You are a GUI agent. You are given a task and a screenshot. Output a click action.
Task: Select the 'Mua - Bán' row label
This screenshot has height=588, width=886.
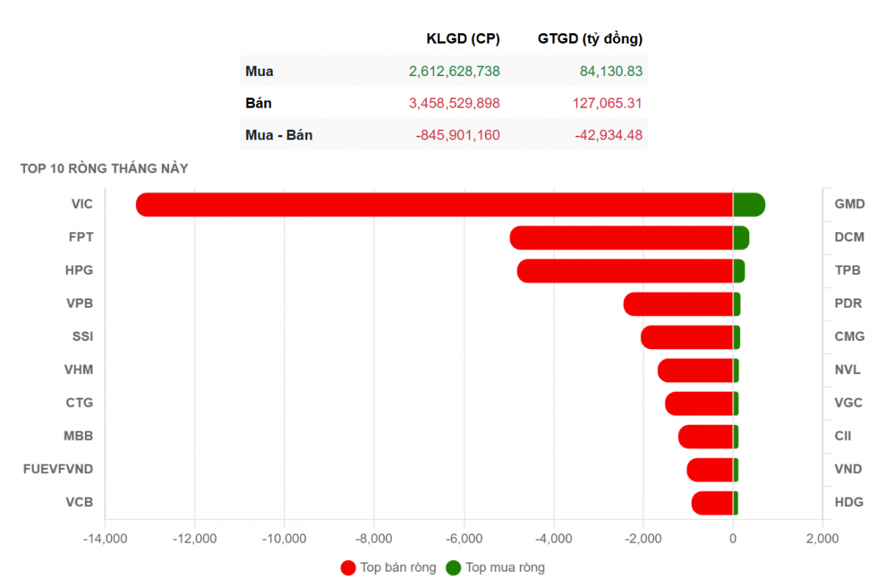(279, 135)
